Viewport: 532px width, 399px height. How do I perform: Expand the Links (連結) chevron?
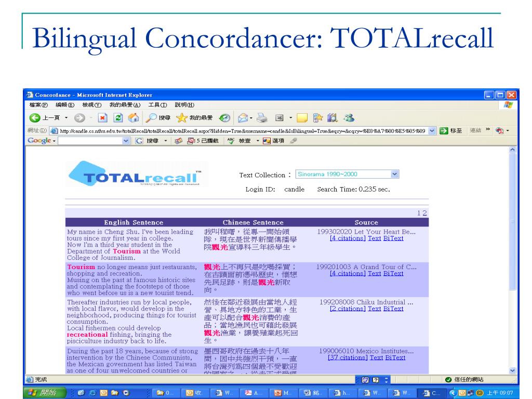pos(488,129)
